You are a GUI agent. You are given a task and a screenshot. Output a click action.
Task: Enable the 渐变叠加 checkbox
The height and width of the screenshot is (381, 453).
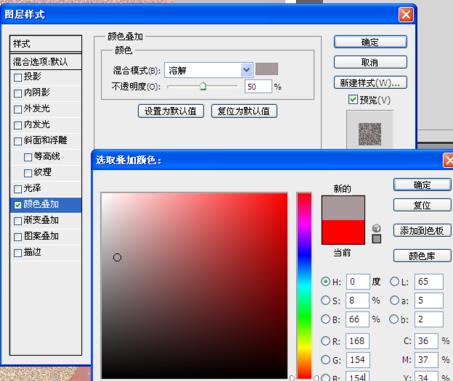click(x=18, y=221)
